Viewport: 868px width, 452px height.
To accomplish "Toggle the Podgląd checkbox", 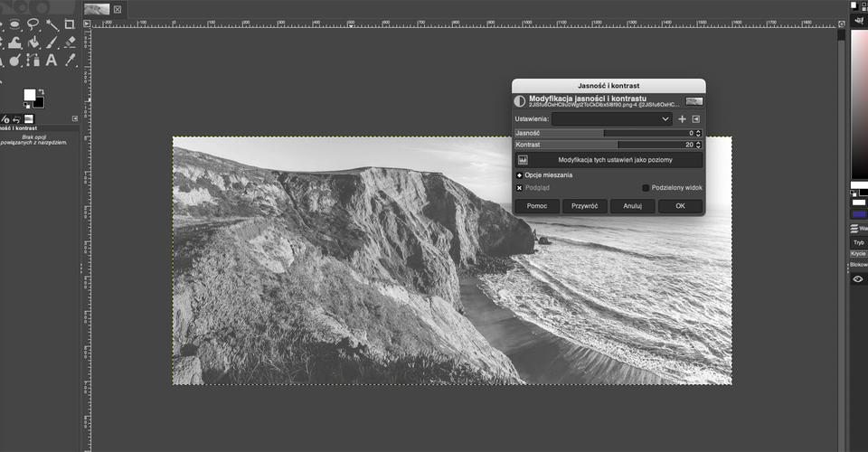I will coord(519,187).
